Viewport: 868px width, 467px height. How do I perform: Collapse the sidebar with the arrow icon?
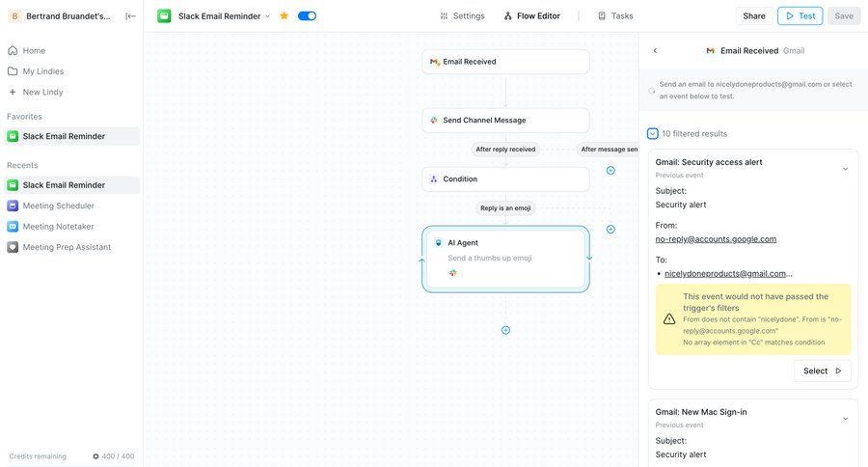[130, 16]
